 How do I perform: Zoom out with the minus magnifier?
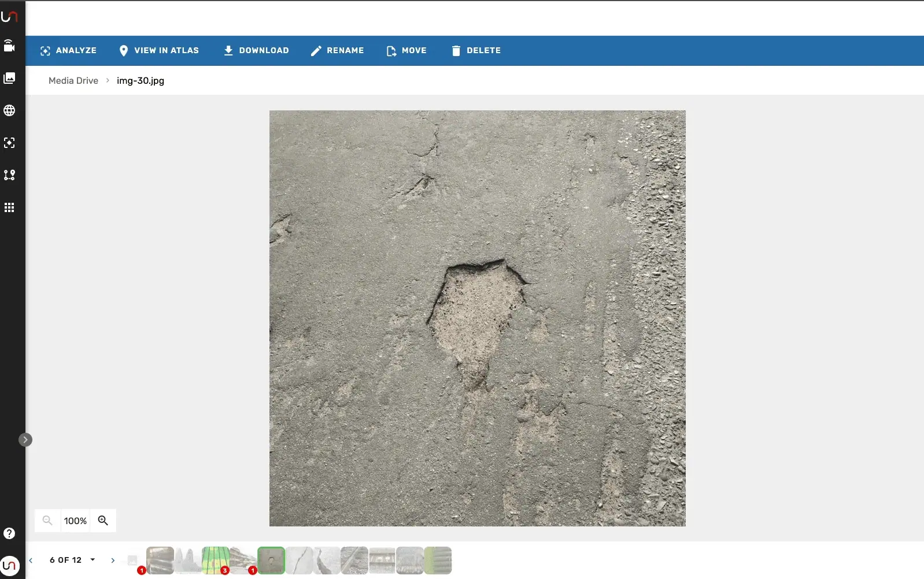pos(48,521)
